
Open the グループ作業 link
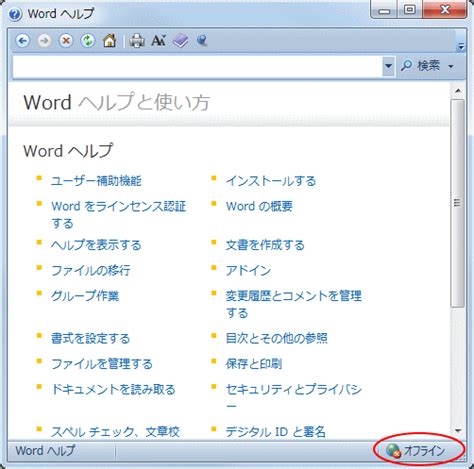click(x=85, y=296)
